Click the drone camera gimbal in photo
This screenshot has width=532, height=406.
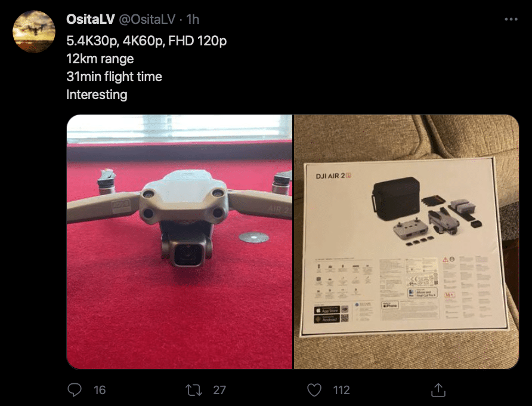(187, 250)
